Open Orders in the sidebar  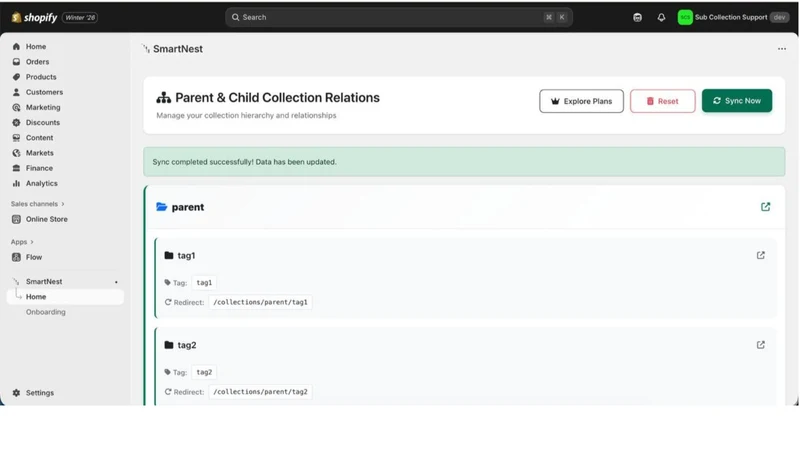[37, 62]
